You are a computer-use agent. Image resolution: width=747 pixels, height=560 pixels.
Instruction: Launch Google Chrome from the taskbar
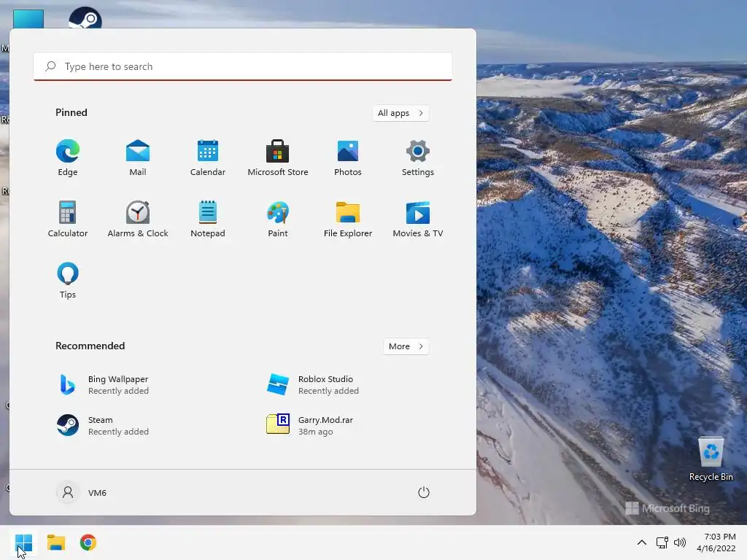[88, 542]
